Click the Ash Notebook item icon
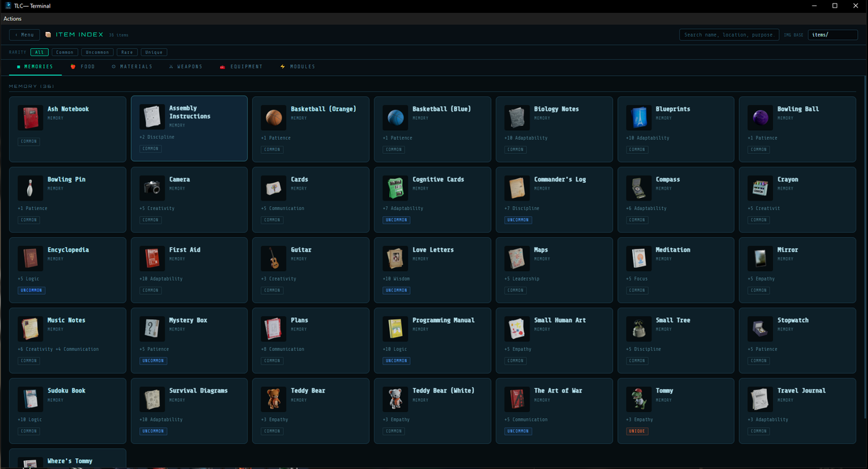868x469 pixels. tap(30, 118)
